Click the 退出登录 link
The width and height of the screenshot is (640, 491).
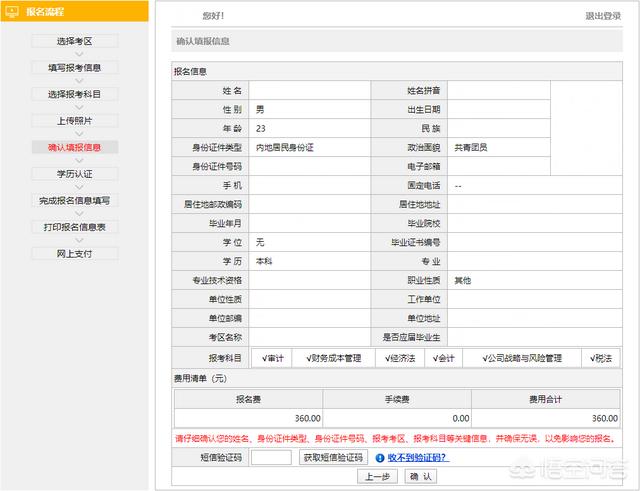point(603,16)
